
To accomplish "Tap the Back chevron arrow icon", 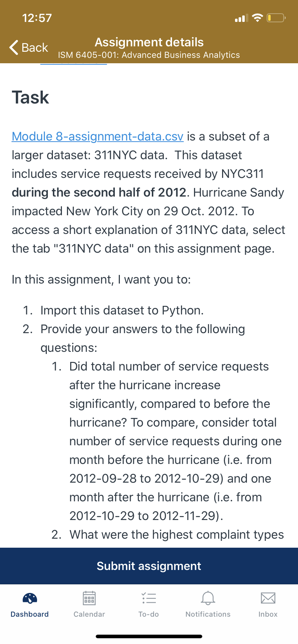I will 14,47.
